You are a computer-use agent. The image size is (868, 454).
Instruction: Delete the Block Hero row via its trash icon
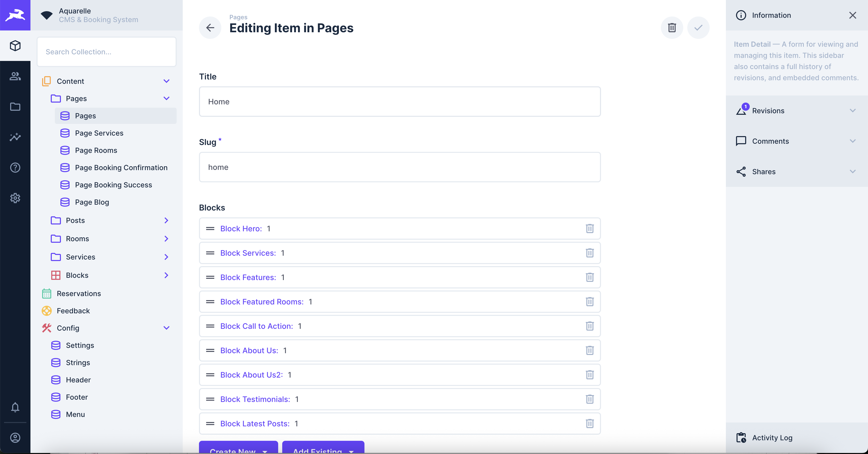coord(589,229)
